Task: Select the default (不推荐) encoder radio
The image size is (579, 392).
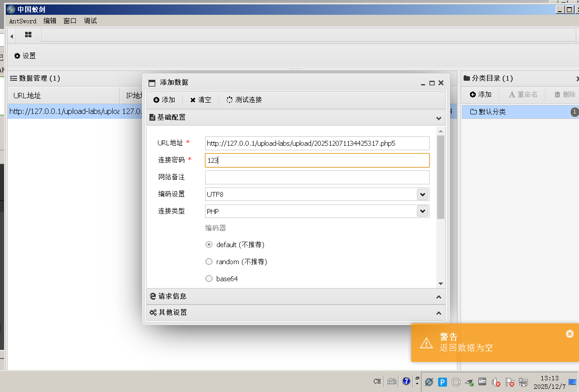Action: pyautogui.click(x=209, y=244)
